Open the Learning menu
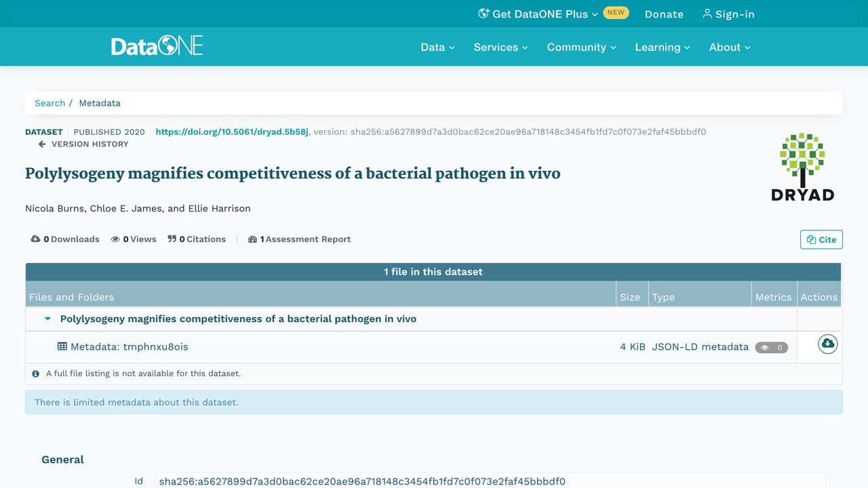 (x=663, y=47)
